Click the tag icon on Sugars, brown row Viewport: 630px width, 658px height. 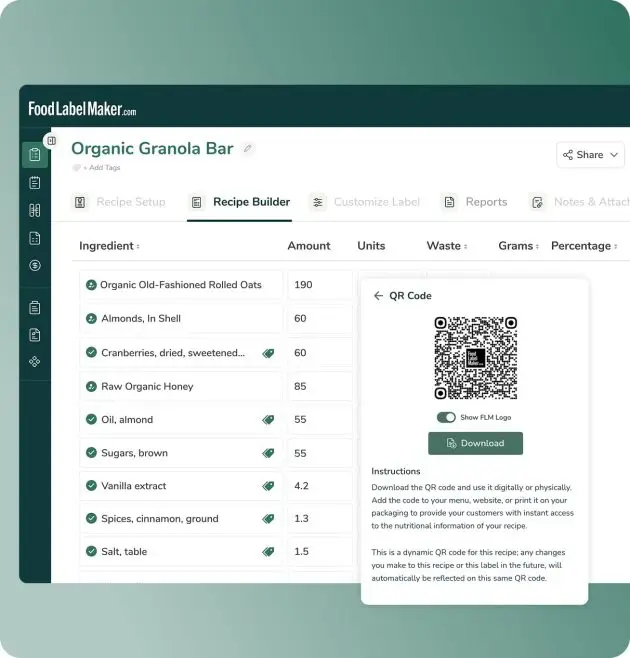click(x=268, y=453)
